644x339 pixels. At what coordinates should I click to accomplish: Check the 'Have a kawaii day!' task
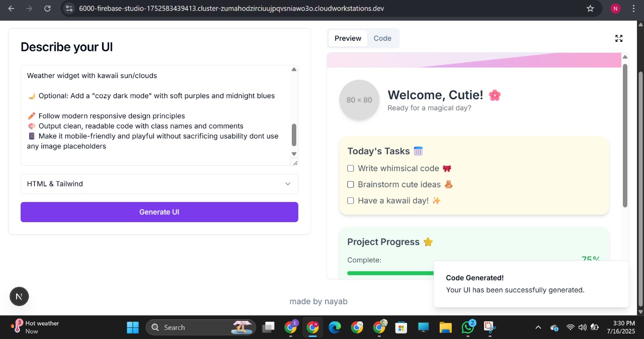[x=351, y=200]
